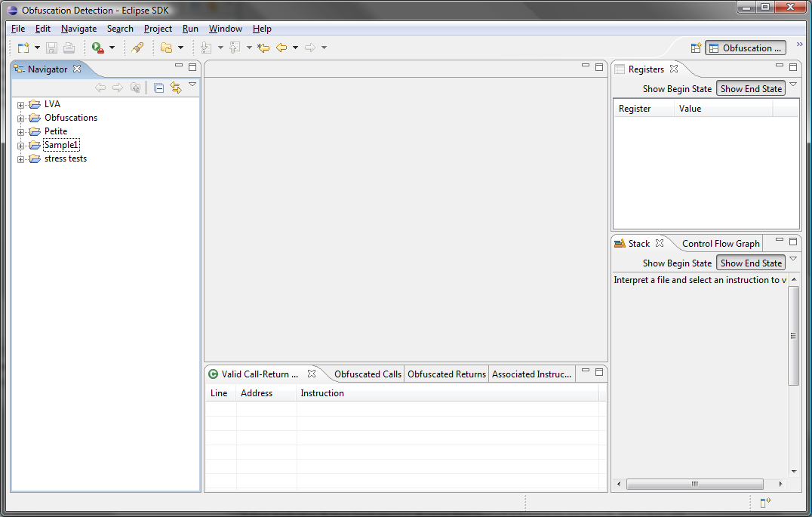Open the Registers view menu triangle
Screen dimensions: 812x517
[x=793, y=85]
